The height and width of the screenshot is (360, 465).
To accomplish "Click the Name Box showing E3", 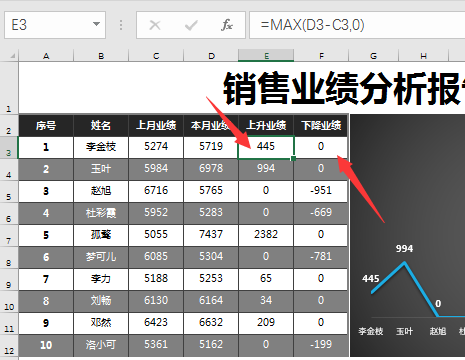I will [x=55, y=25].
